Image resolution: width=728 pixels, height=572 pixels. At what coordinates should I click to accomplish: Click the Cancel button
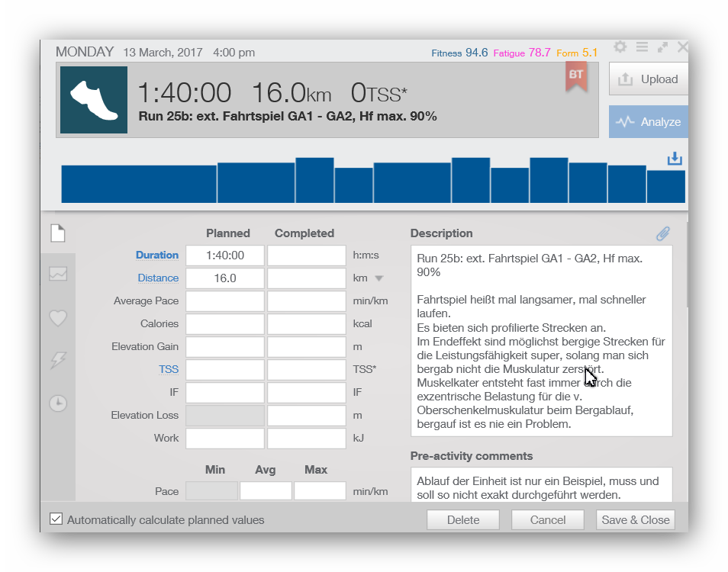pos(547,520)
